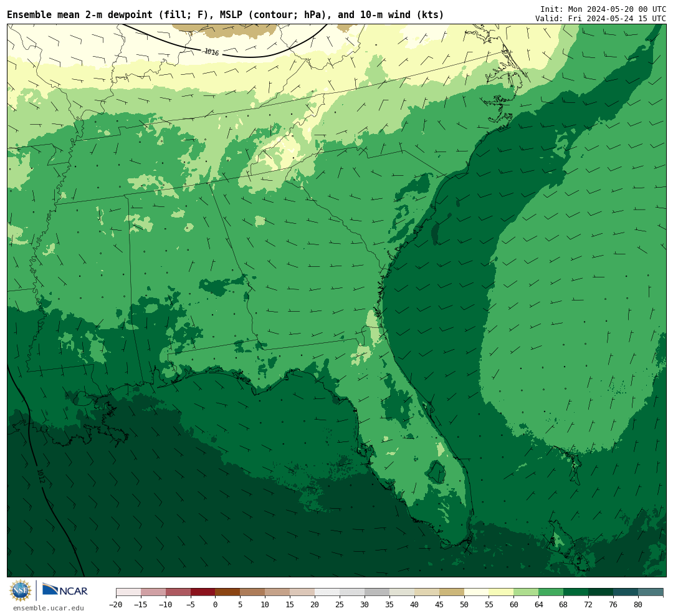Viewport: 673px width, 616px height.
Task: Open the ensemble.ucar.edu link text
Action: (x=49, y=608)
